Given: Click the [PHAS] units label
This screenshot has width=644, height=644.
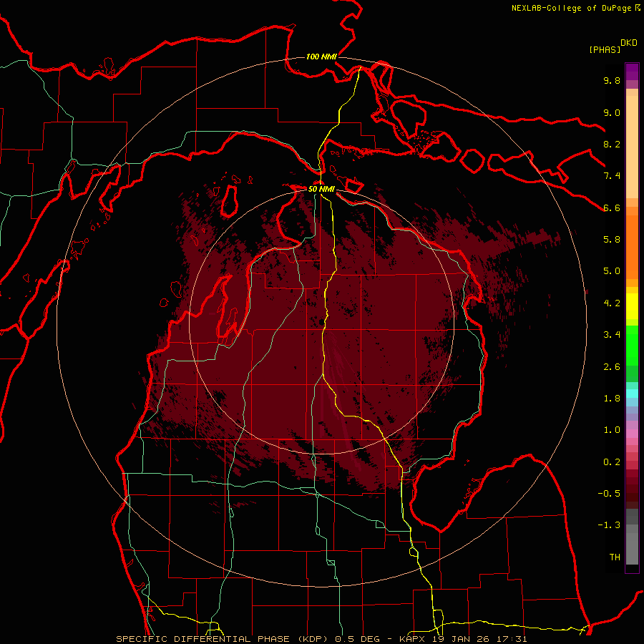Looking at the screenshot, I should pos(605,49).
